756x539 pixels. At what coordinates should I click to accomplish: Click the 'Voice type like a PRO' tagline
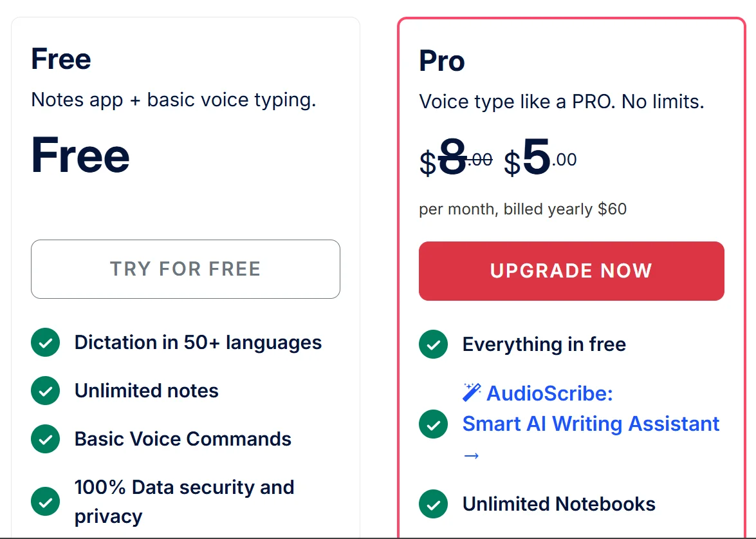[561, 102]
